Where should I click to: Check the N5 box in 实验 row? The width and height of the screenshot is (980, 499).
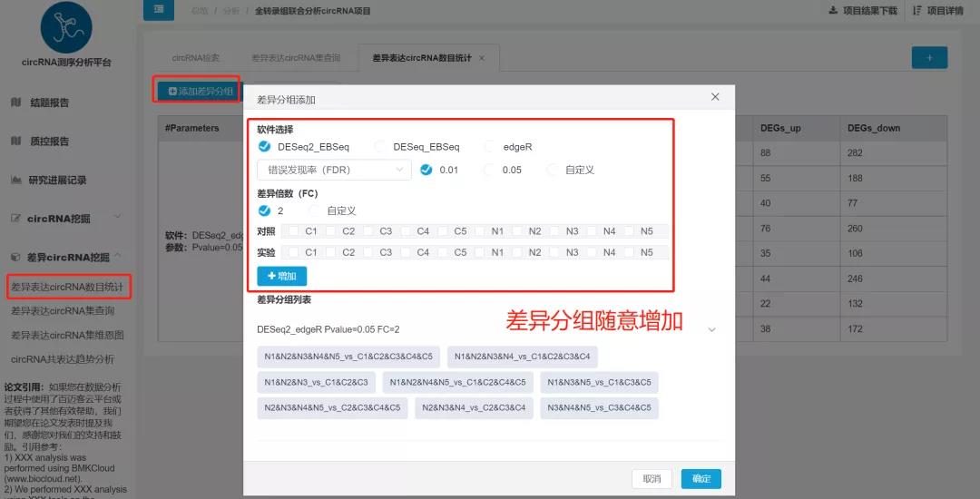628,252
